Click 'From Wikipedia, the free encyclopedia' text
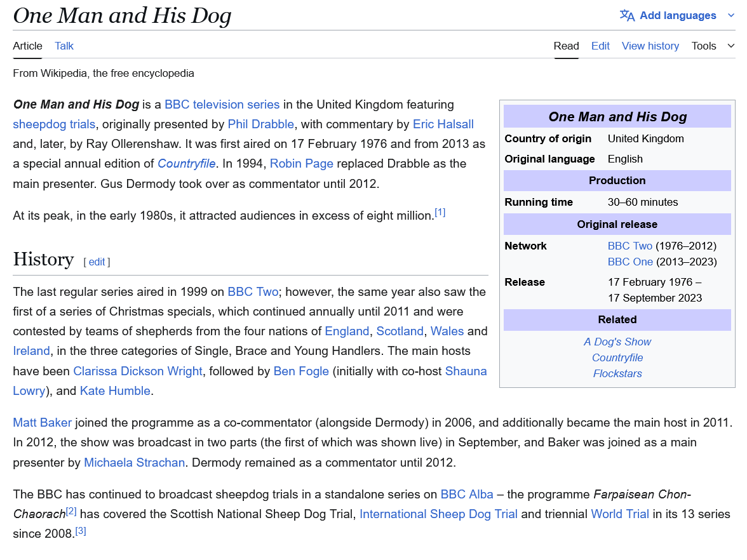The width and height of the screenshot is (747, 560). pos(104,74)
